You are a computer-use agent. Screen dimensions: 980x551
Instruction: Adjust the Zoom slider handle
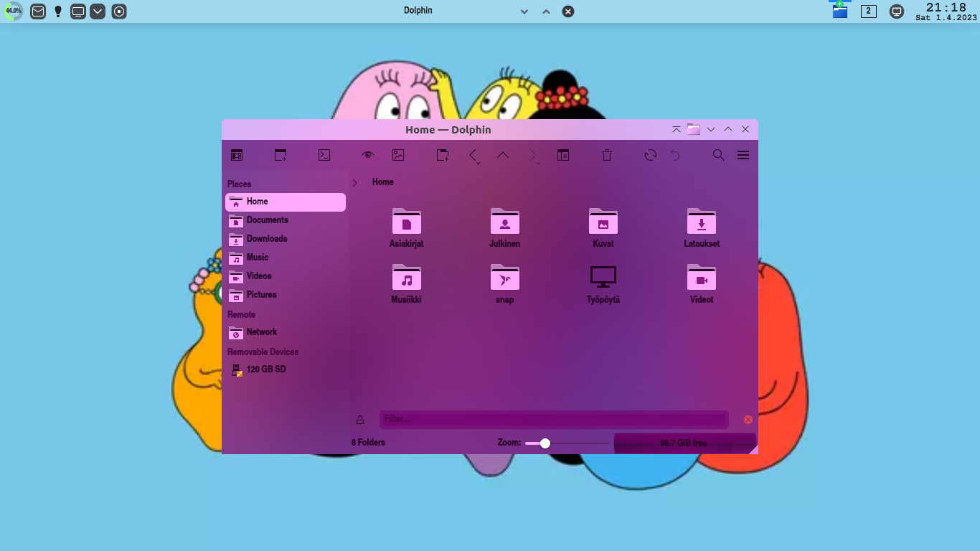click(x=545, y=443)
